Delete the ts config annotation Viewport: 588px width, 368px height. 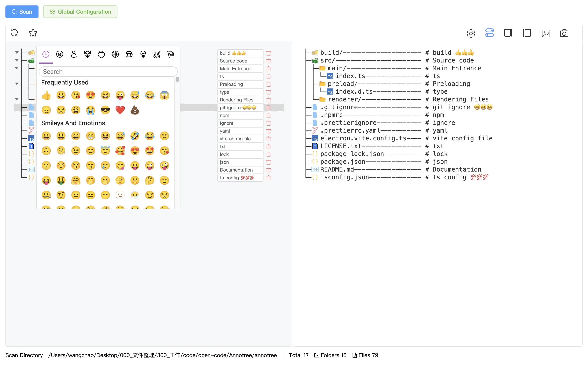click(269, 178)
